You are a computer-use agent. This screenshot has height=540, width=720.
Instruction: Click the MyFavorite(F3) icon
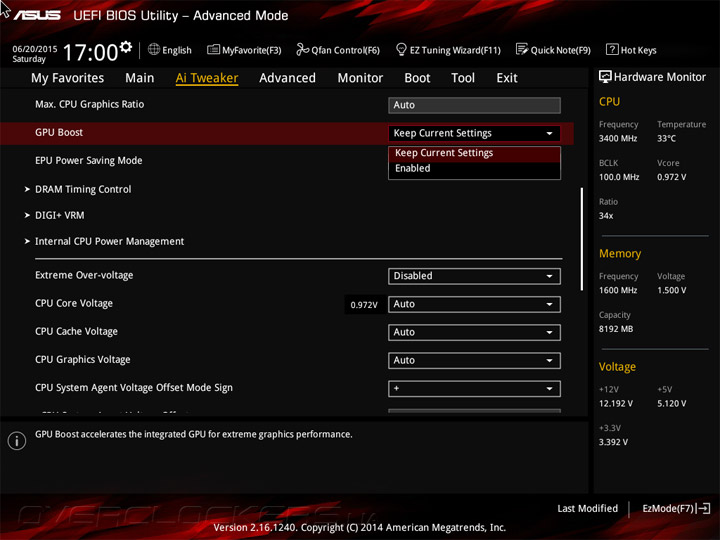[x=213, y=49]
